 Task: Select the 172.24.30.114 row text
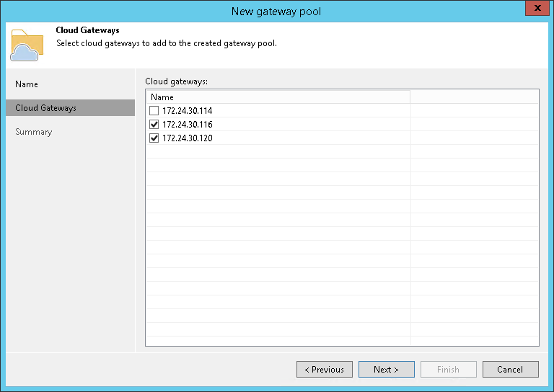pyautogui.click(x=188, y=111)
